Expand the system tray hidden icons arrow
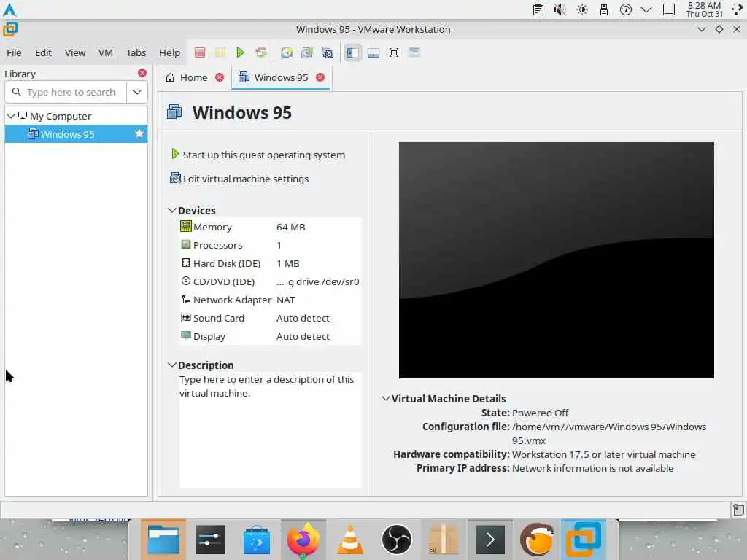This screenshot has width=747, height=560. [646, 9]
